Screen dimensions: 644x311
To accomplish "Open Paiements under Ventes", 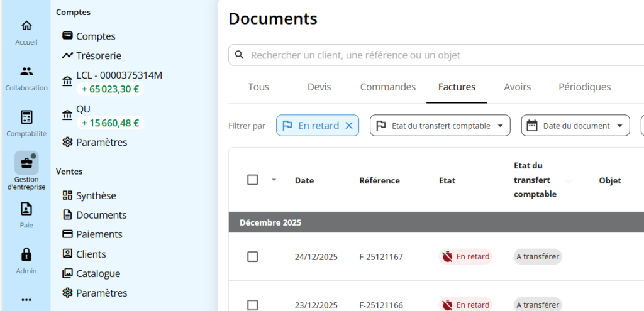I will pyautogui.click(x=99, y=234).
